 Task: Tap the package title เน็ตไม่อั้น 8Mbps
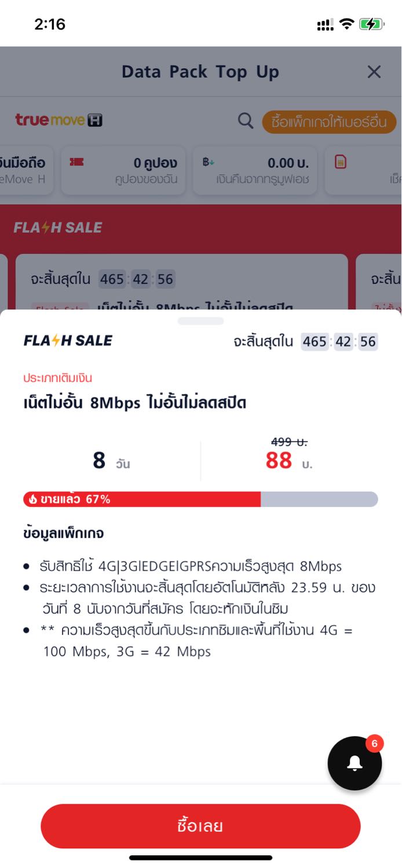coord(135,403)
